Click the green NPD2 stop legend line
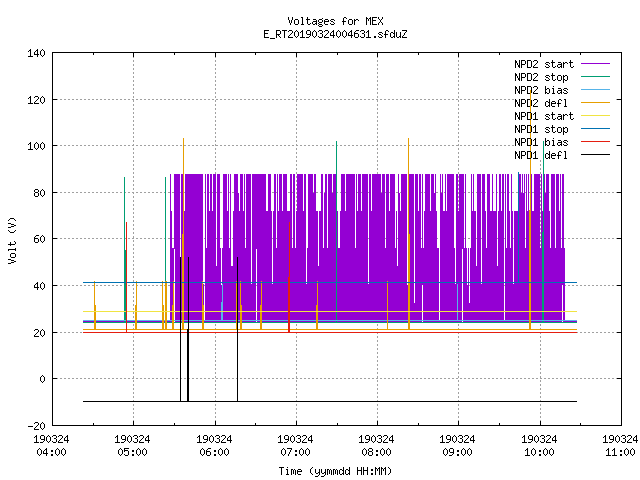The image size is (640, 480). click(x=595, y=77)
